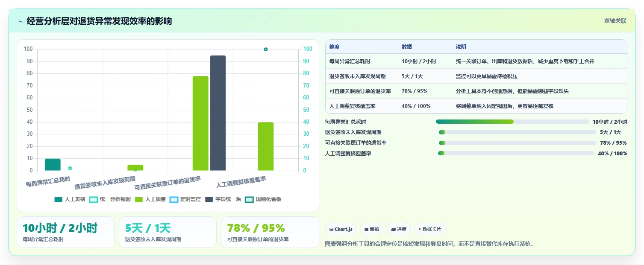The height and width of the screenshot is (265, 644).
Task: Click the description starting 统一关联订单
Action: pyautogui.click(x=525, y=61)
